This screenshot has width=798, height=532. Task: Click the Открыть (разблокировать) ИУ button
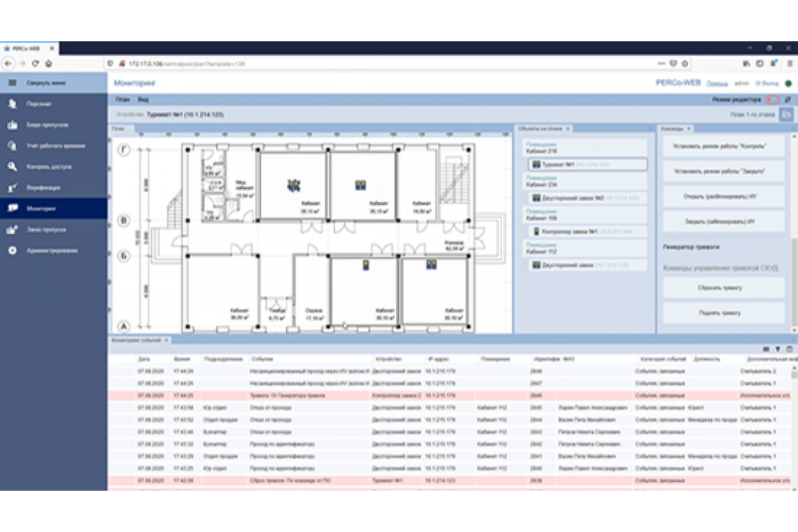coord(724,197)
